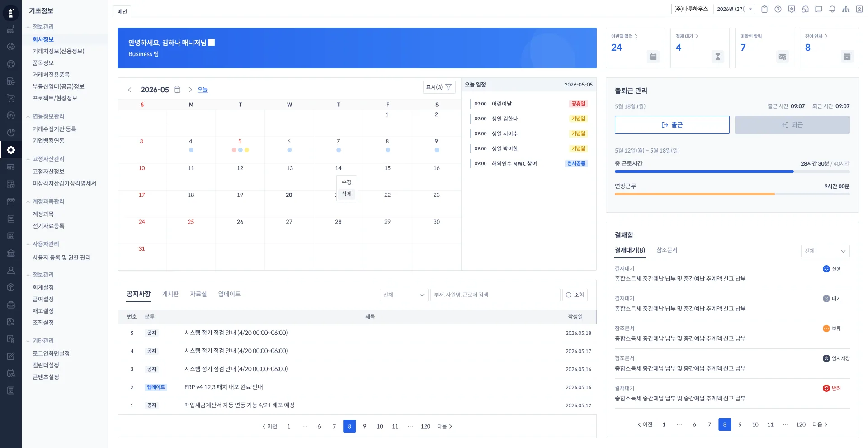Click the 총 근로시간 progress bar
The image size is (868, 448).
[732, 172]
